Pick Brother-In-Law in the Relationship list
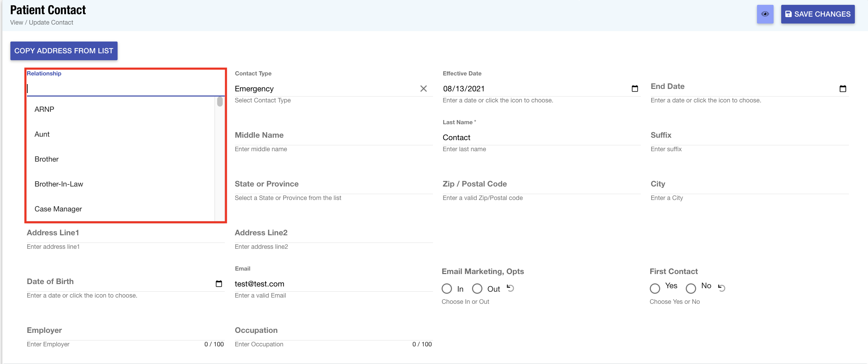This screenshot has width=868, height=364. [59, 184]
